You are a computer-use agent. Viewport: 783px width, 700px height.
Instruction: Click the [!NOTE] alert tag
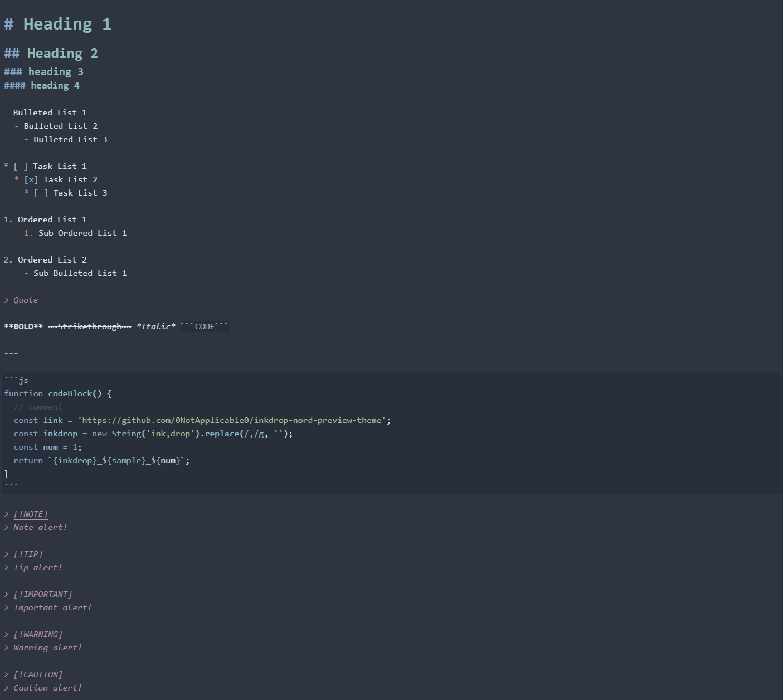click(x=31, y=514)
